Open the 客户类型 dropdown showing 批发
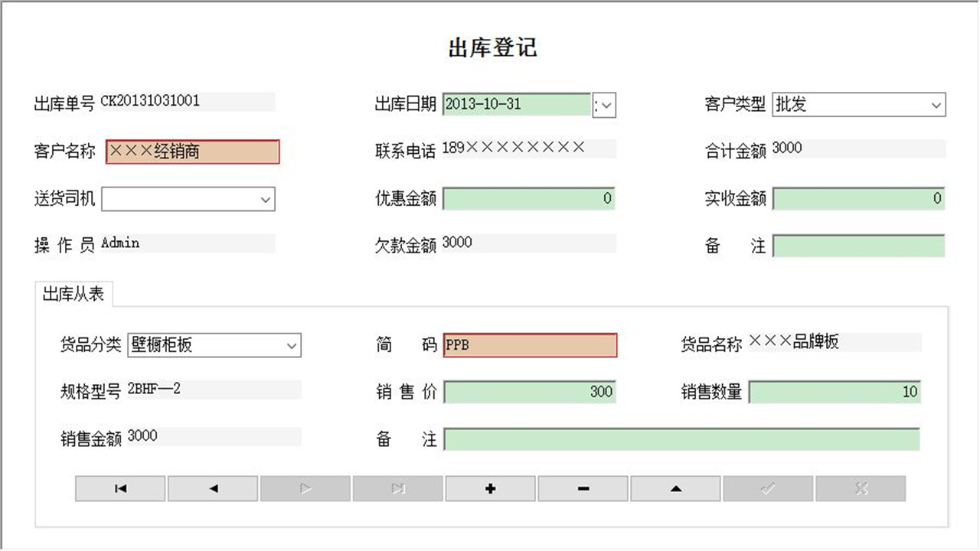This screenshot has height=551, width=980. click(937, 105)
